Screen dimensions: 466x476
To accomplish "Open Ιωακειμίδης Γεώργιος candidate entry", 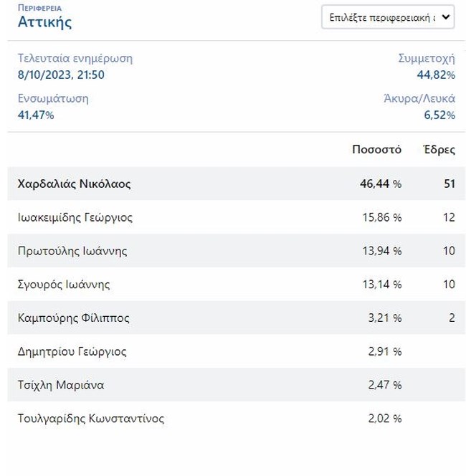I will [x=75, y=217].
